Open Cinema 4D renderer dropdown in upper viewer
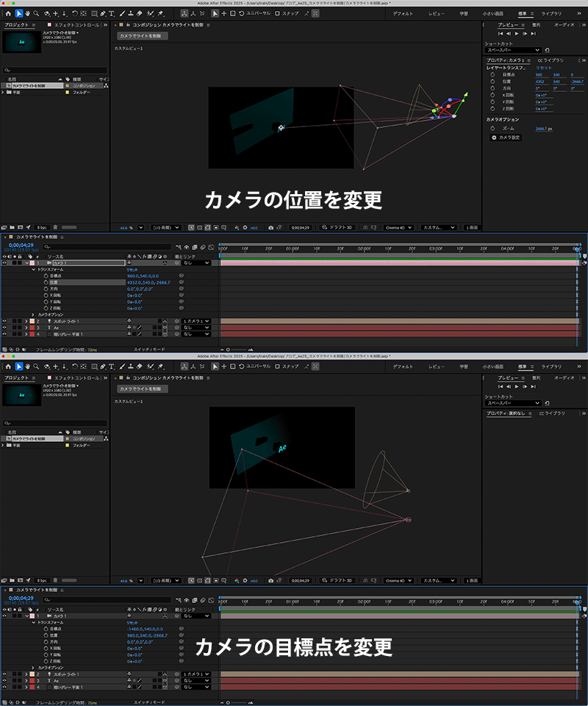 [x=398, y=228]
